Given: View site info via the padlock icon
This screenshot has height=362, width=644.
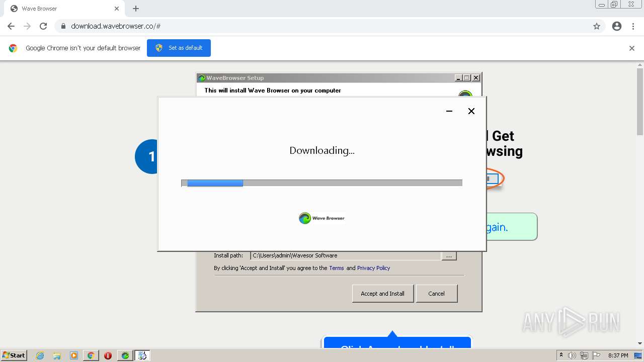Looking at the screenshot, I should pyautogui.click(x=63, y=26).
